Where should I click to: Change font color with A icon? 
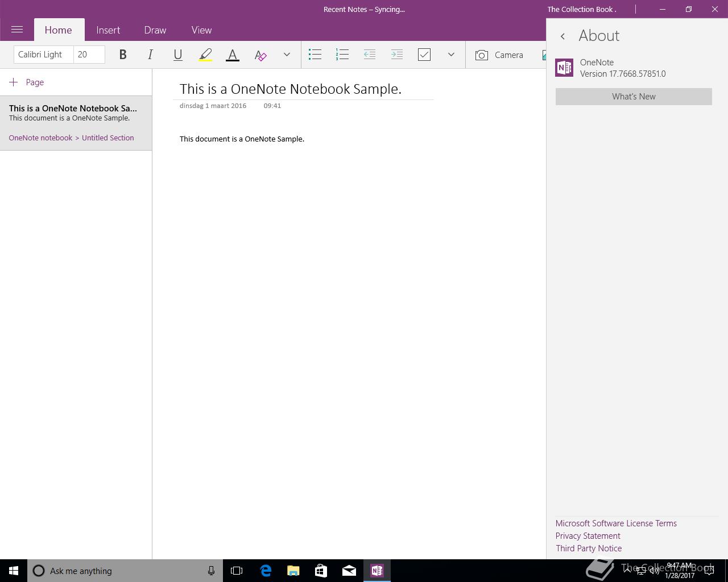pyautogui.click(x=233, y=55)
